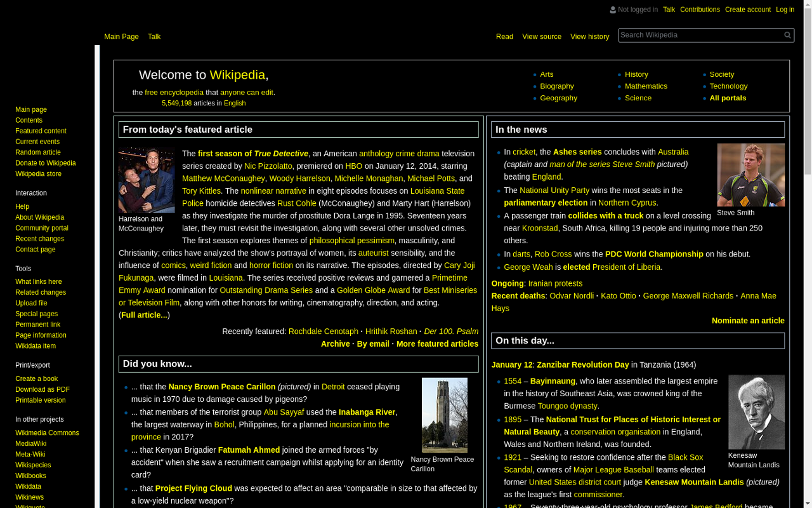Open the personal Talk link at top

tap(669, 10)
